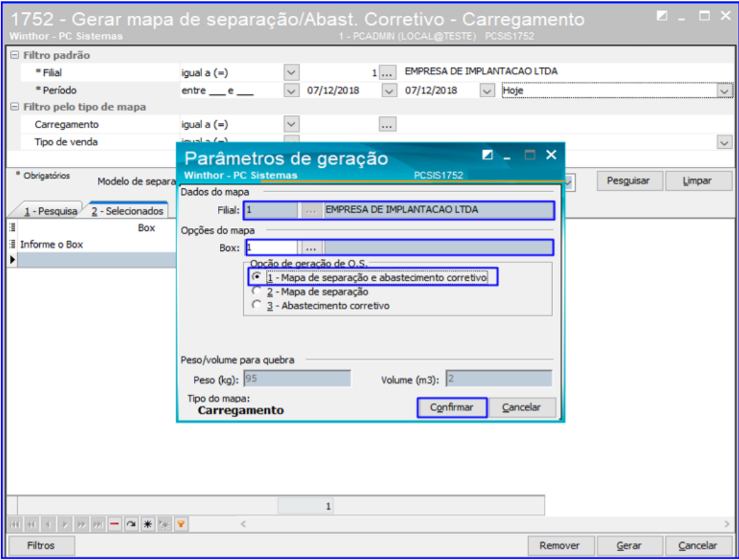The image size is (739, 560).
Task: Click the orange funnel filter icon
Action: coord(181,525)
